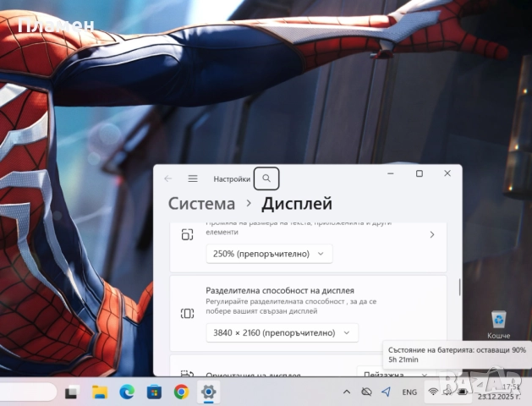Click the Settings window vertical scrollbar
The image size is (532, 406).
[x=459, y=287]
